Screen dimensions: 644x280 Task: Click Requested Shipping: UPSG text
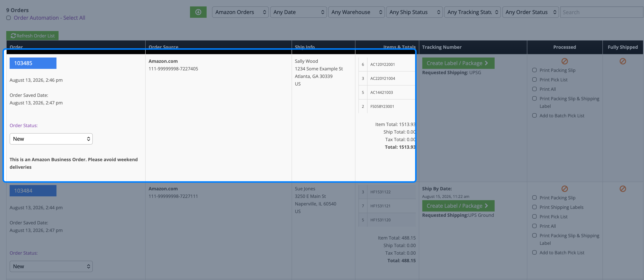[452, 72]
